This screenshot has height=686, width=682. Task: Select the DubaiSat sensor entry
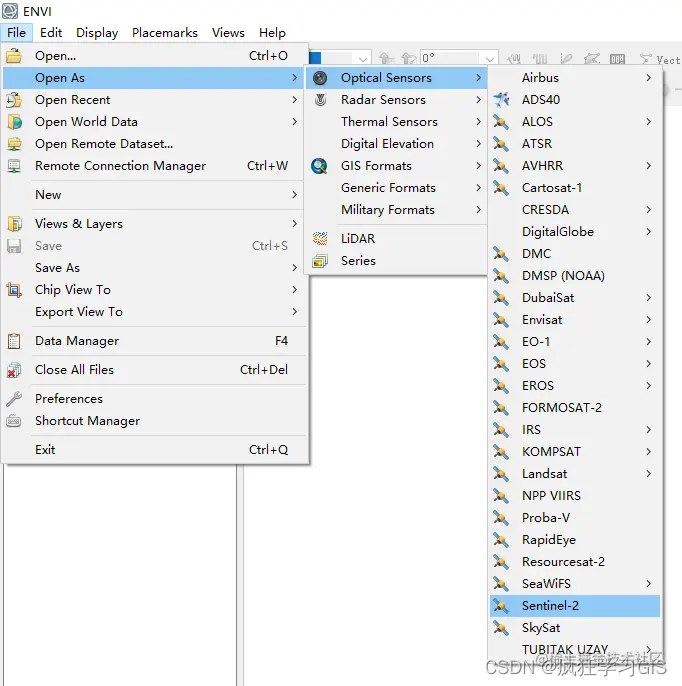(575, 298)
